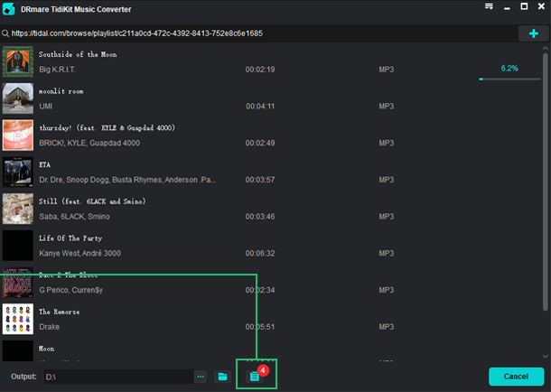The width and height of the screenshot is (551, 392).
Task: Click scrollbar down arrow
Action: tap(545, 356)
